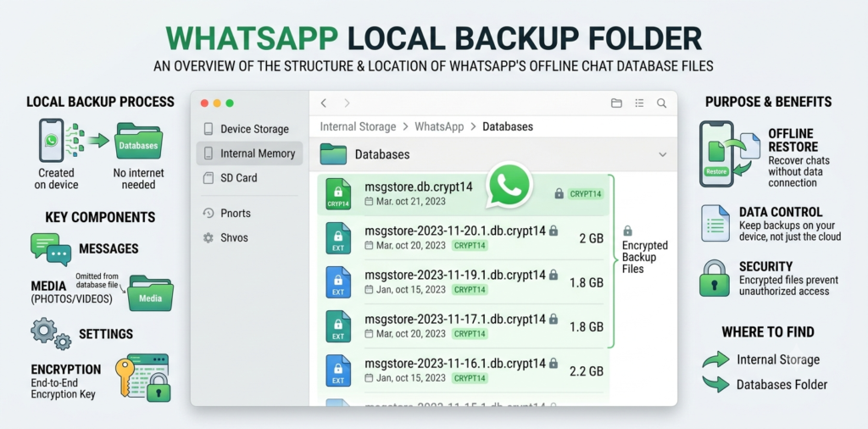Click the Messages chat bubbles icon
This screenshot has height=429, width=868.
51,249
